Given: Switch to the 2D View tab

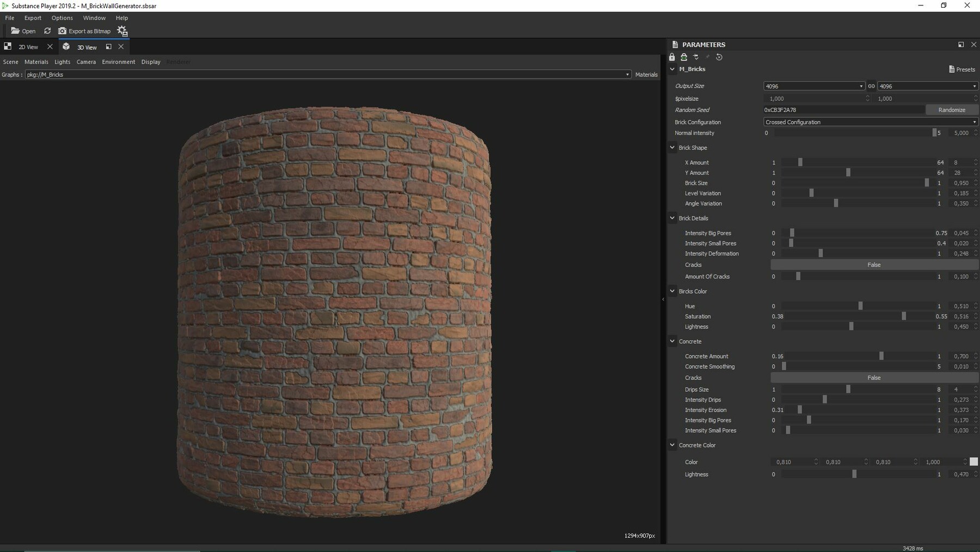Looking at the screenshot, I should 28,47.
